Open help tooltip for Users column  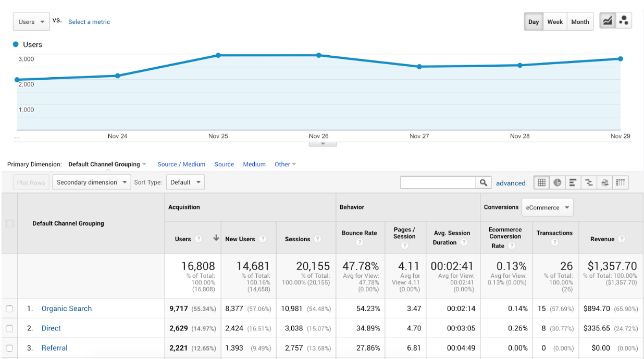(199, 239)
